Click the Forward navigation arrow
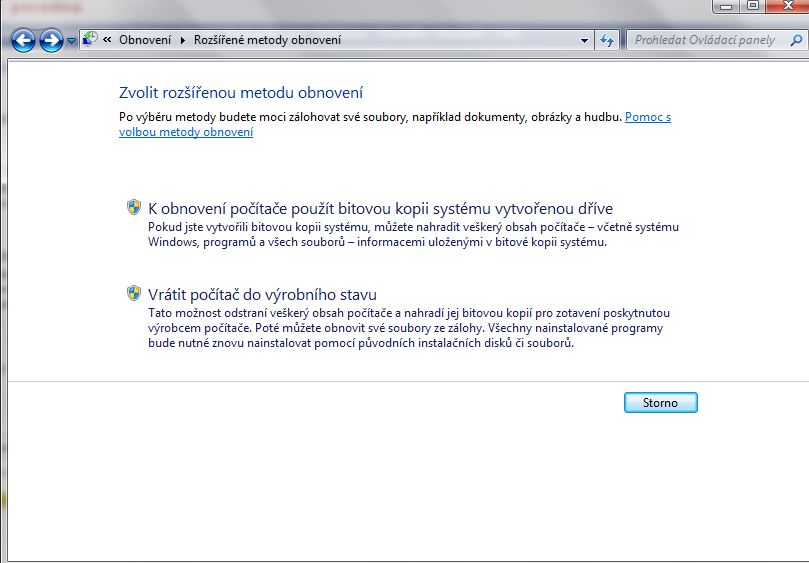Viewport: 809px width, 563px height. pyautogui.click(x=52, y=40)
